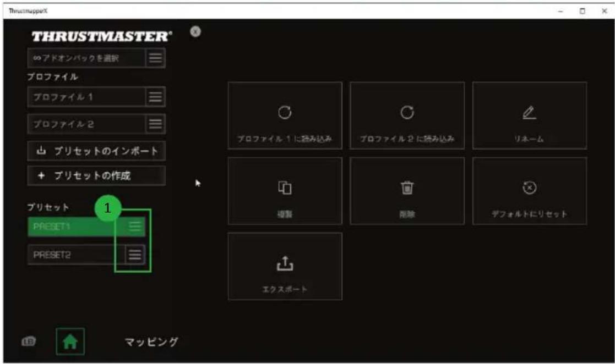Load preset into プロファイル 2 tile

(407, 115)
